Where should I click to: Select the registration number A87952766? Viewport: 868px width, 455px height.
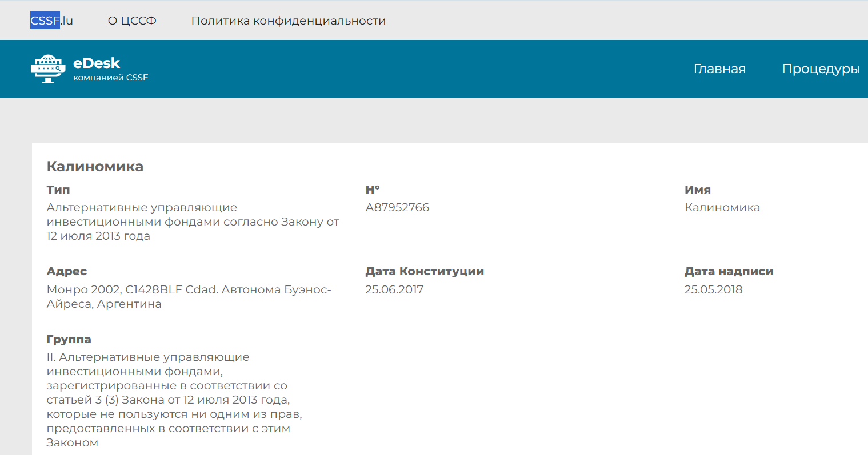397,207
